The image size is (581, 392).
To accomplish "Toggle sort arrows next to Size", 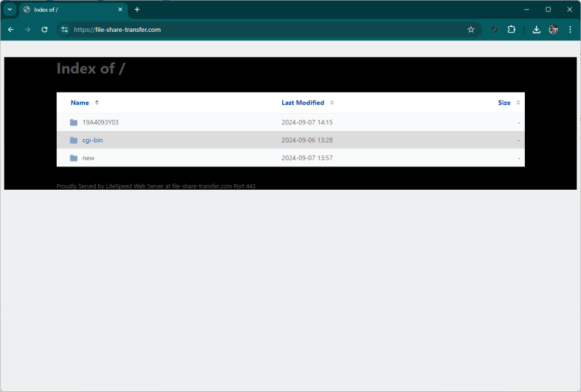I will (518, 103).
